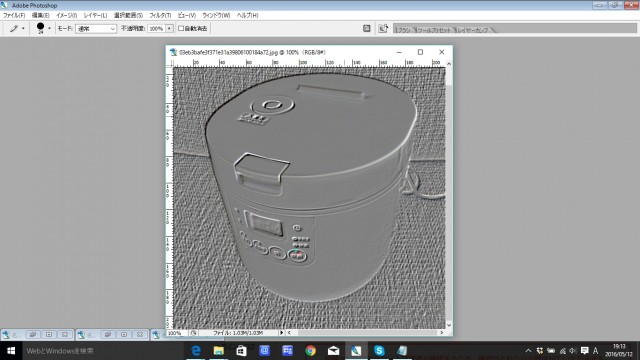
Task: Click the opacity 100% input field
Action: (156, 29)
